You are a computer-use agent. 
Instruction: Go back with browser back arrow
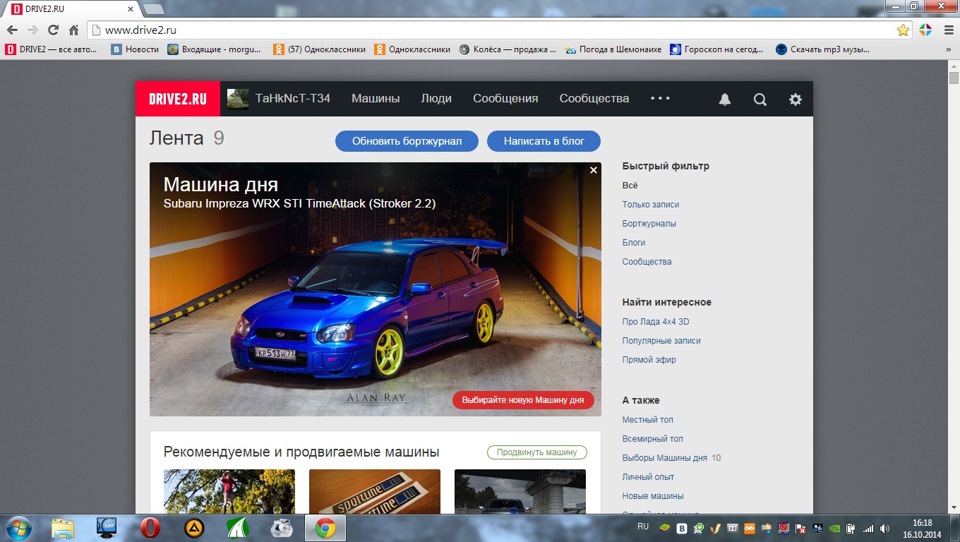coord(12,30)
